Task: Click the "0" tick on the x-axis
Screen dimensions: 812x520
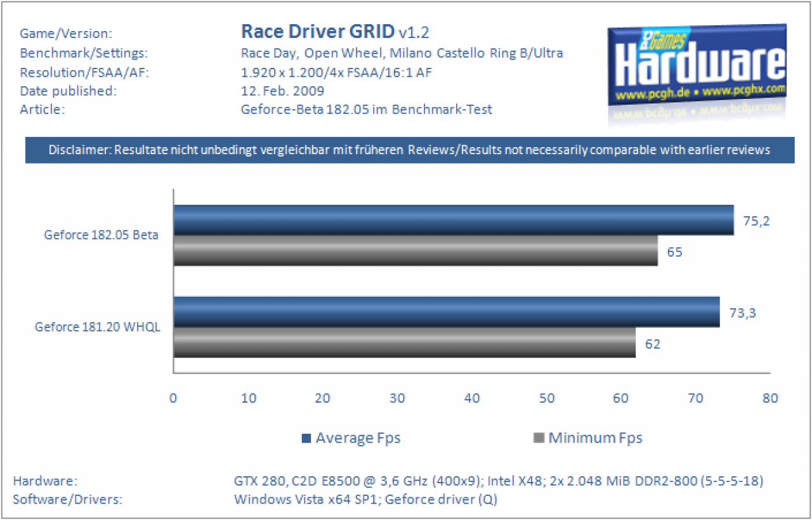Action: [173, 398]
